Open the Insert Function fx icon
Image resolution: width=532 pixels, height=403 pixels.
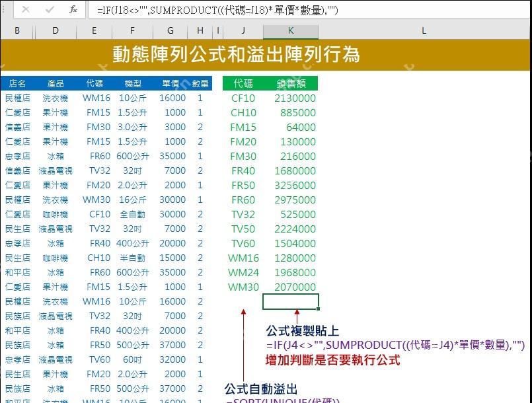click(73, 9)
